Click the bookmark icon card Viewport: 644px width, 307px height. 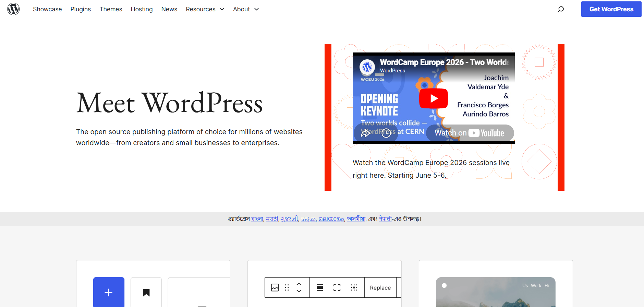point(146,292)
